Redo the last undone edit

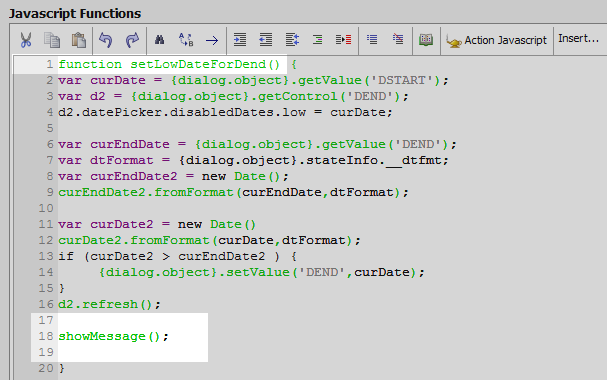coord(132,40)
